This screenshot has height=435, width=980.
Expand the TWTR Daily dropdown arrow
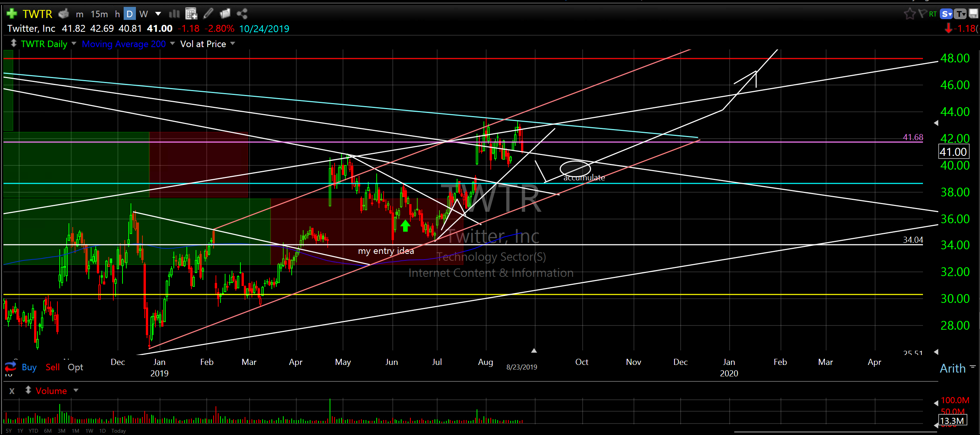coord(74,44)
